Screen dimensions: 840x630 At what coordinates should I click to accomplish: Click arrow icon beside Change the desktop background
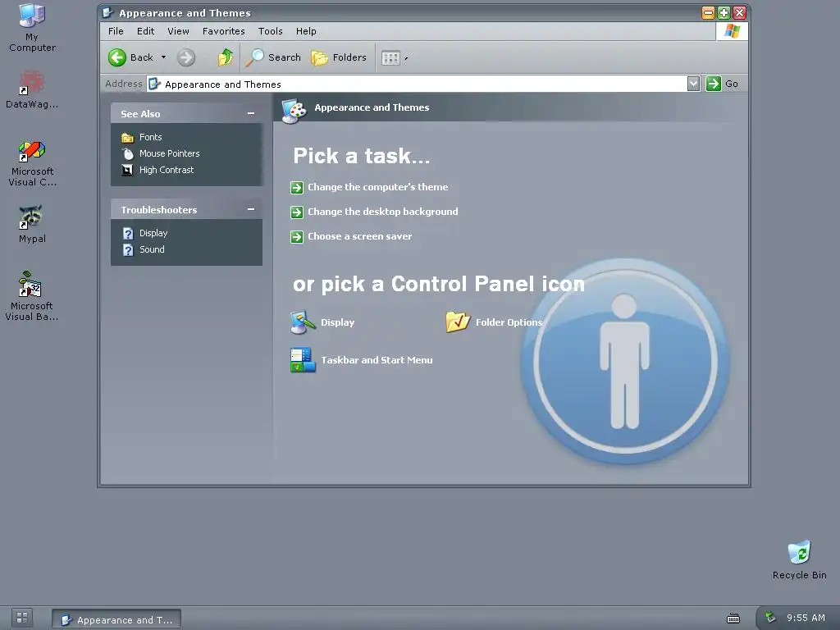coord(297,212)
